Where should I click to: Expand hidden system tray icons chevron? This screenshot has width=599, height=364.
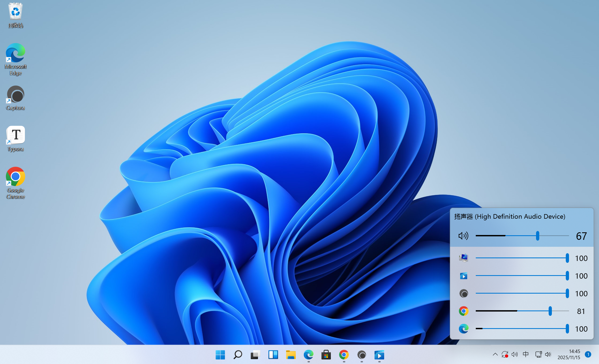pyautogui.click(x=495, y=354)
